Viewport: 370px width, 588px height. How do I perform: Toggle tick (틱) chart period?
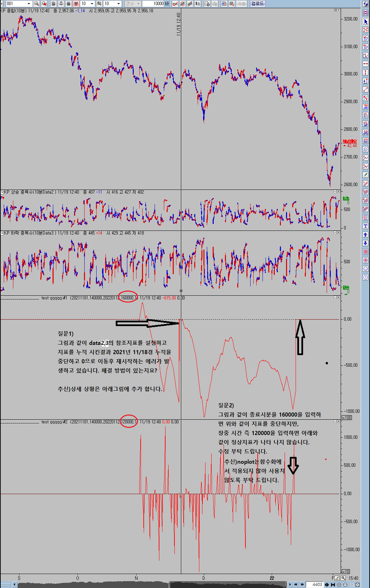99,4
